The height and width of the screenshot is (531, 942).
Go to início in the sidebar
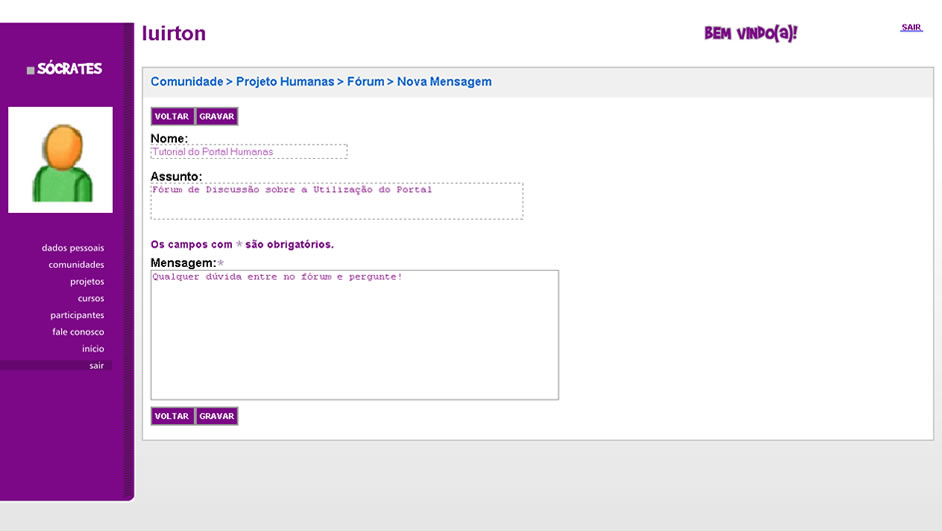pyautogui.click(x=93, y=349)
